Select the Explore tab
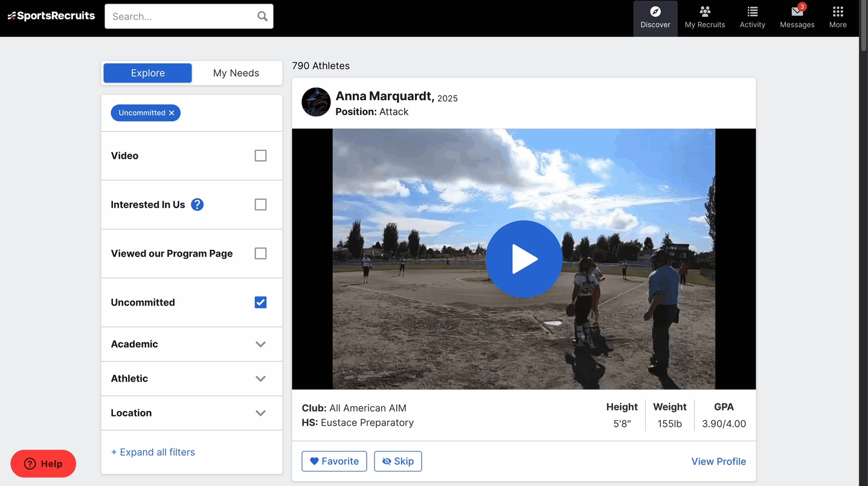The image size is (868, 486). (147, 73)
